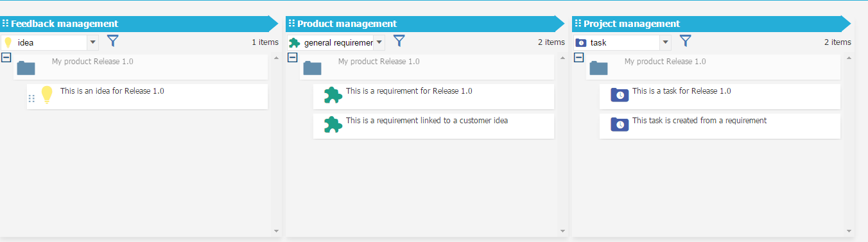Click scroll down arrow in Project management column
Screen dimensions: 868x242
(x=849, y=231)
